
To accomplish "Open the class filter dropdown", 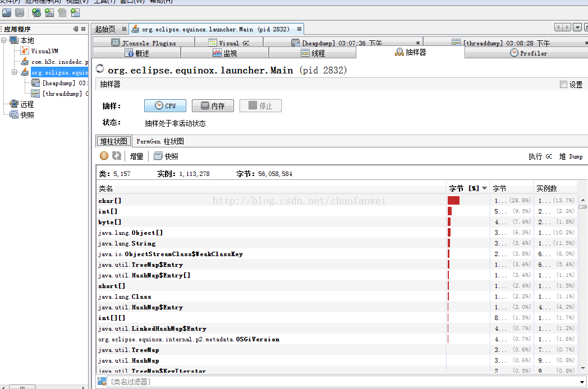I will pos(582,382).
